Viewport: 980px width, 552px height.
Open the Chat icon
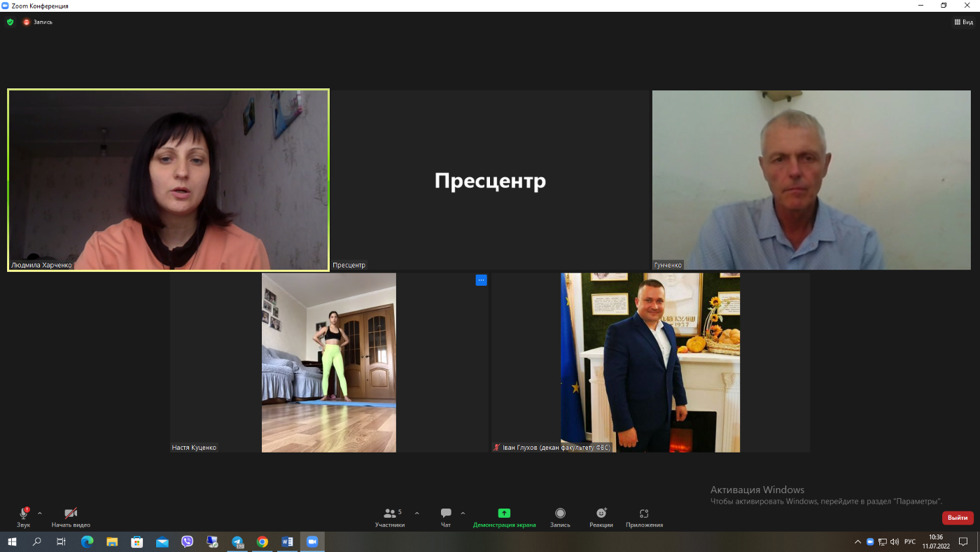tap(446, 513)
